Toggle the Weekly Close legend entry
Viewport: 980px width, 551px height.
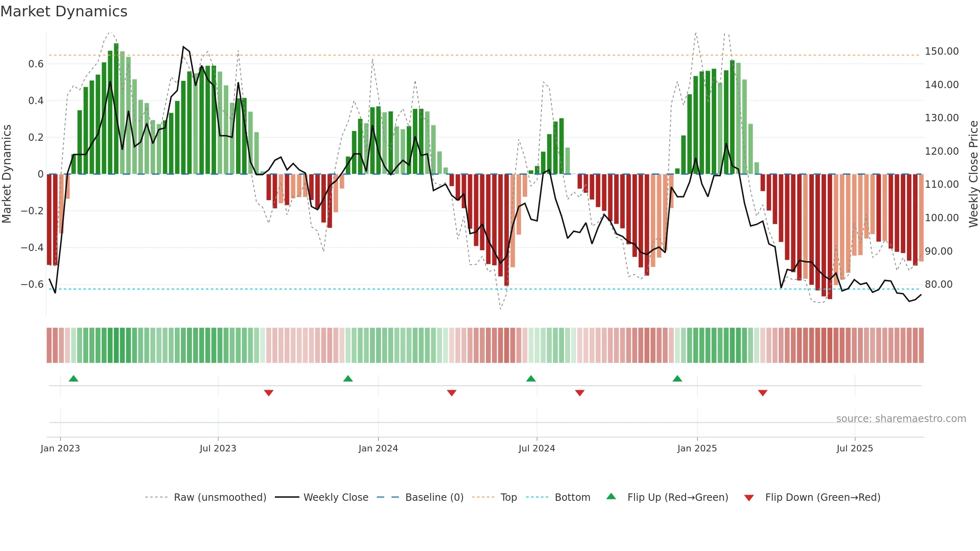click(321, 497)
